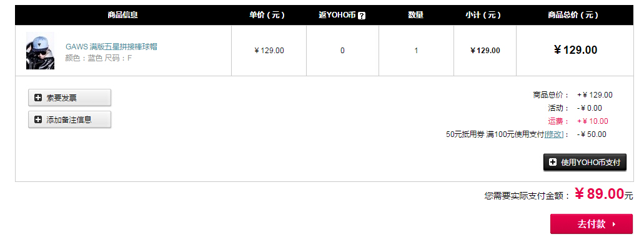Image resolution: width=644 pixels, height=242 pixels.
Task: Click the plus icon on 索要发票
Action: (x=38, y=98)
